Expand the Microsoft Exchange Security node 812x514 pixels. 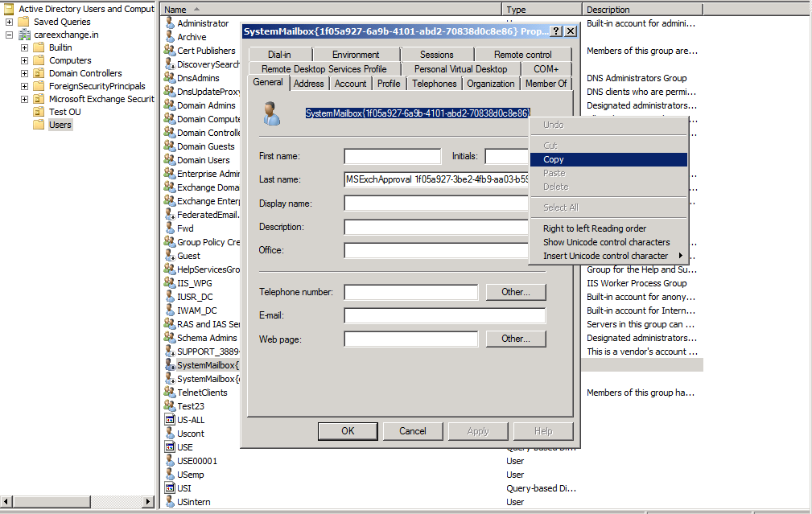click(x=24, y=99)
